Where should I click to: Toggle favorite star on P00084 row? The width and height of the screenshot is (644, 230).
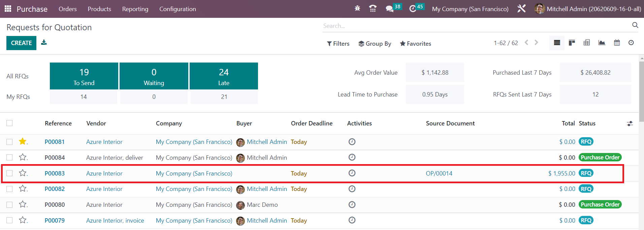[23, 157]
